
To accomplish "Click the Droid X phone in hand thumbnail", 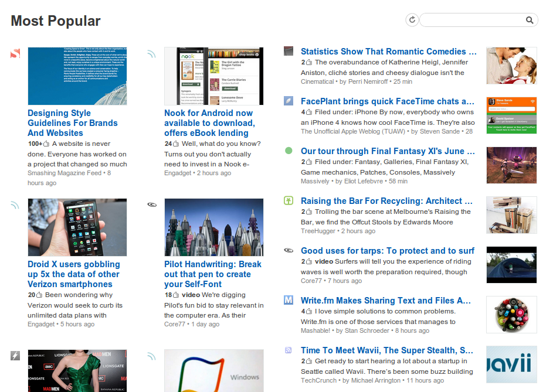I will tap(77, 227).
